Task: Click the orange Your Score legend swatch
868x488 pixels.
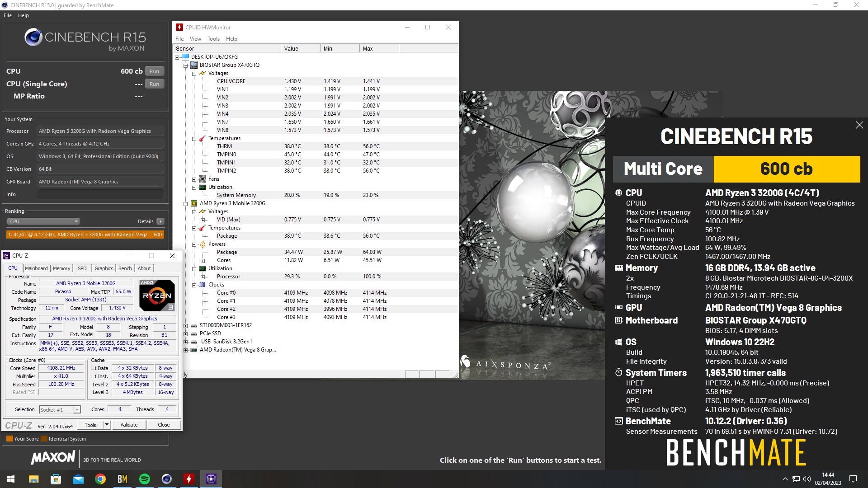Action: [9, 439]
